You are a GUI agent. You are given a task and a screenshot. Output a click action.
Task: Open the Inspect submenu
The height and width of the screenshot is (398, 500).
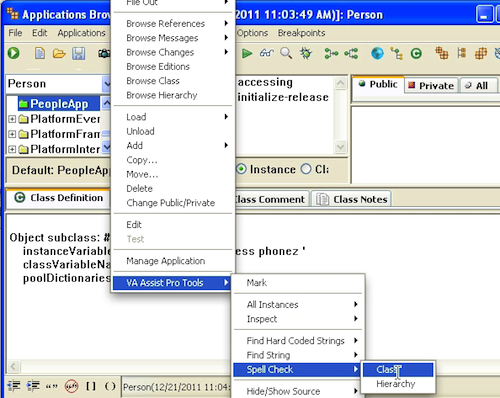tap(298, 319)
